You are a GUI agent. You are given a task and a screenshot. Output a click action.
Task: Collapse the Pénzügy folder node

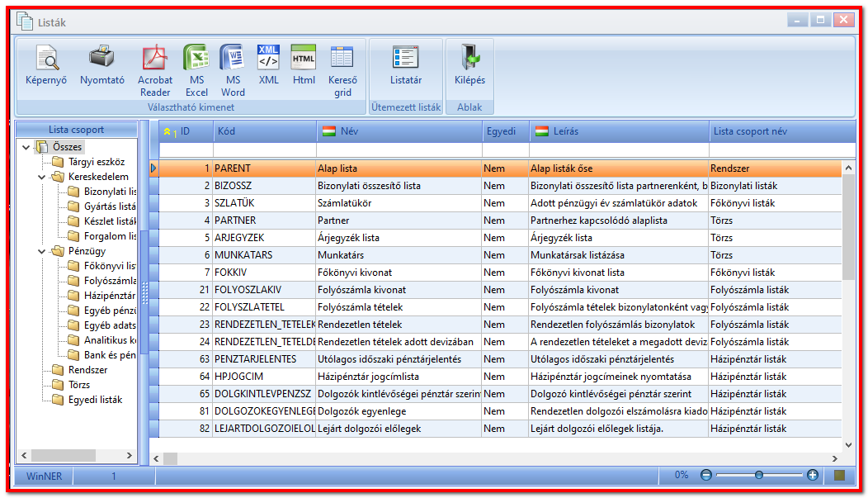(x=41, y=252)
